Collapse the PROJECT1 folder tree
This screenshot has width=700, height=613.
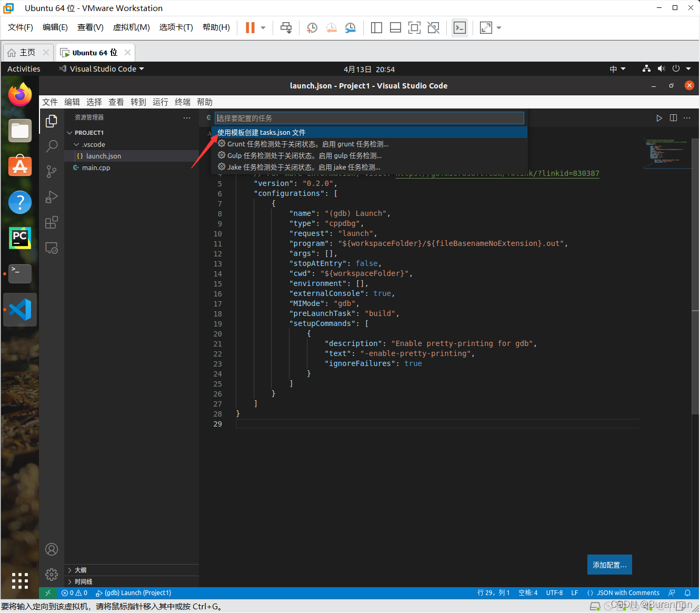69,133
